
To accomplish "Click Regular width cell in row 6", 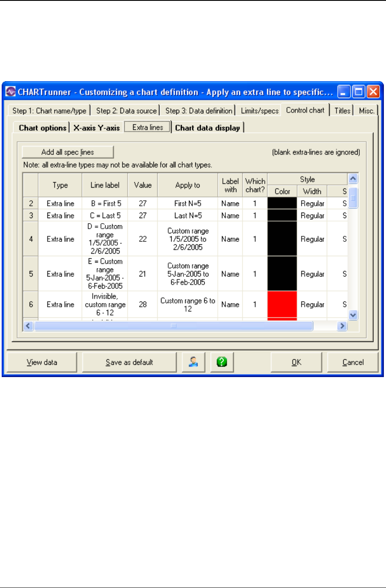I will [x=312, y=304].
